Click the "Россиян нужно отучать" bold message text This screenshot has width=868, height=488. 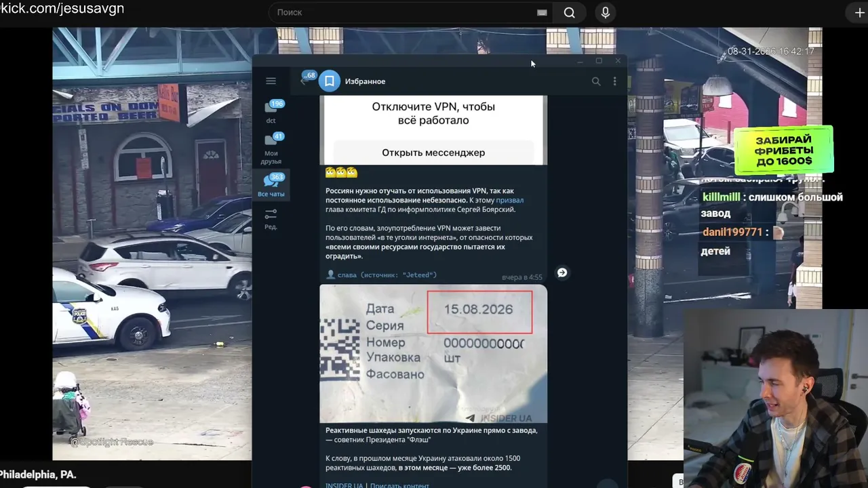click(419, 195)
